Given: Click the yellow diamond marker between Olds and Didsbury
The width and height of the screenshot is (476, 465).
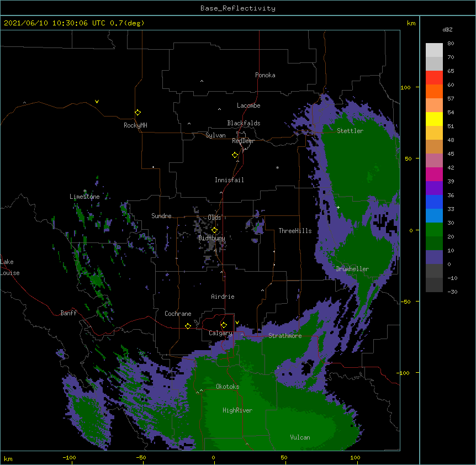Looking at the screenshot, I should (x=214, y=230).
